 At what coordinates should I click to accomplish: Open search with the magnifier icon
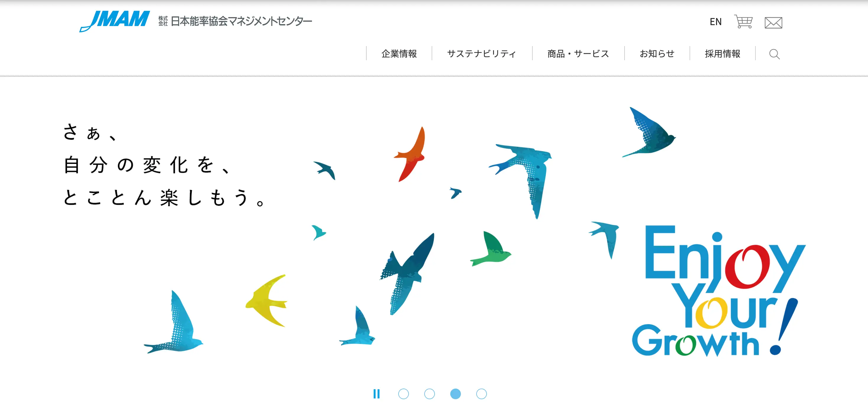coord(774,54)
